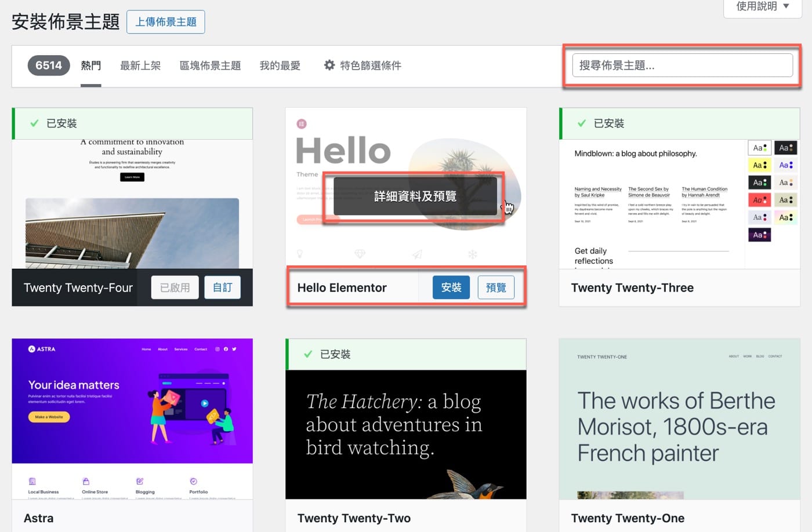Preview the Hello Elementor theme
This screenshot has width=812, height=532.
[496, 287]
